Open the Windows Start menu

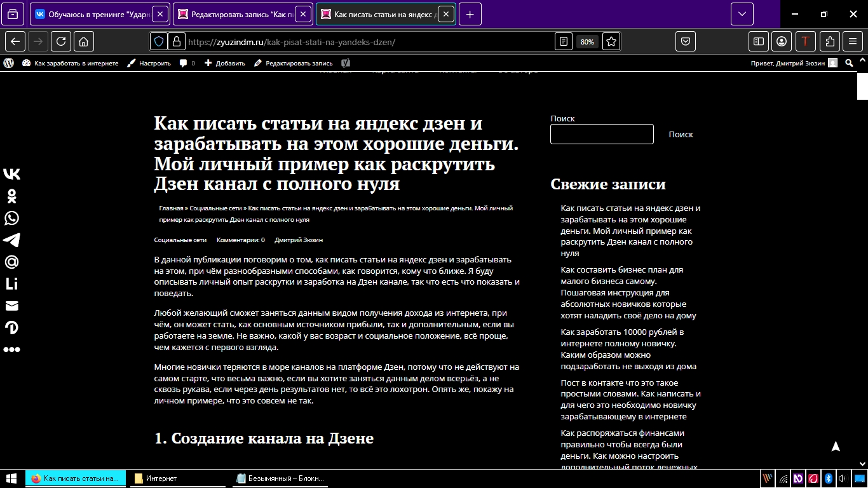click(x=11, y=478)
